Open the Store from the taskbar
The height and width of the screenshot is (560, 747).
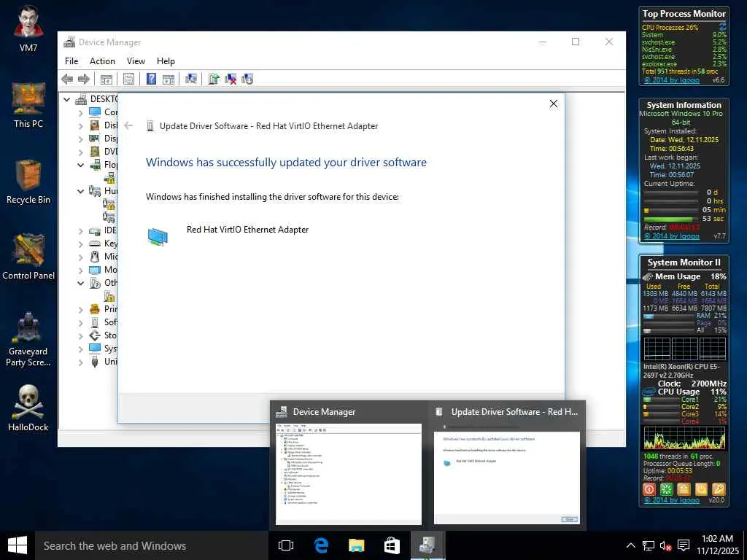392,545
